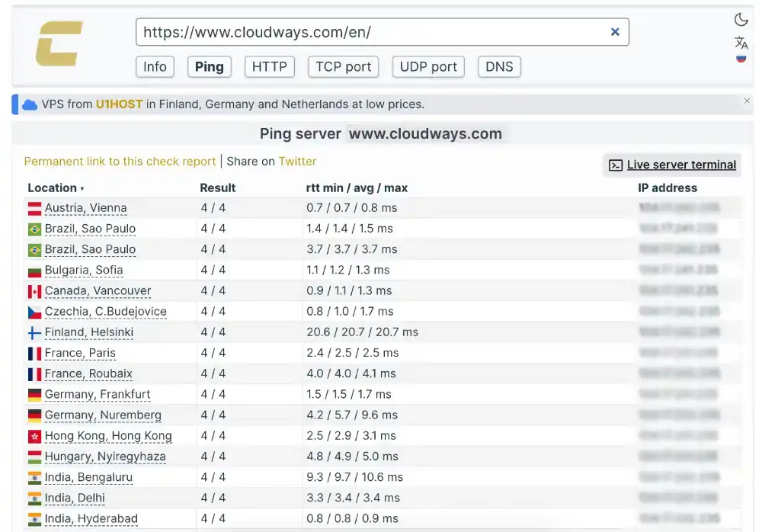
Task: Clear the URL with the × button
Action: pos(615,32)
